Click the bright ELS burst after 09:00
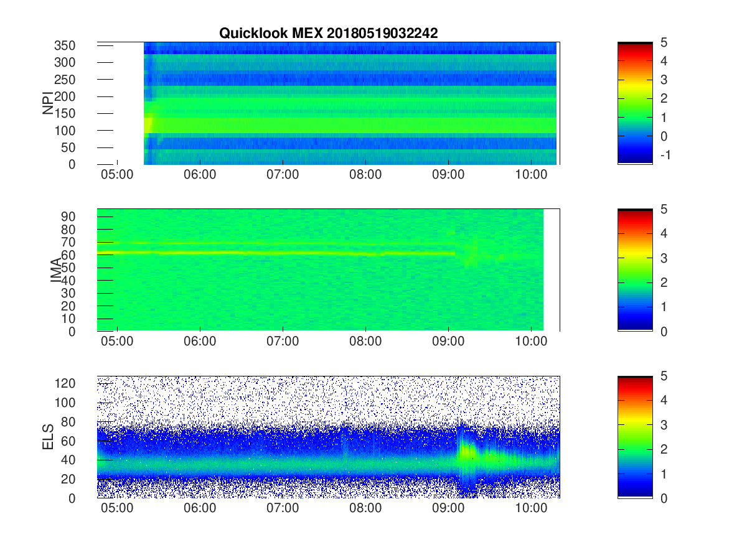The height and width of the screenshot is (560, 747). pos(466,451)
